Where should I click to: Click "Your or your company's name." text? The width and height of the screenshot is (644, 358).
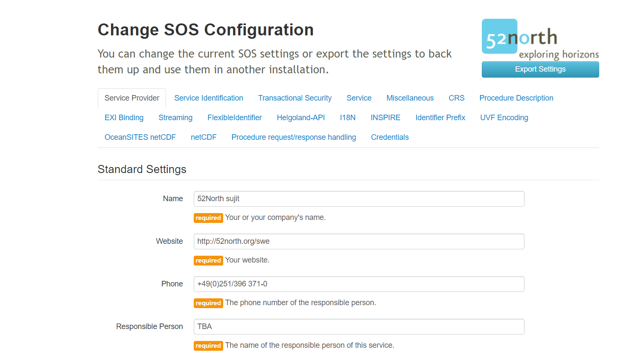click(275, 217)
